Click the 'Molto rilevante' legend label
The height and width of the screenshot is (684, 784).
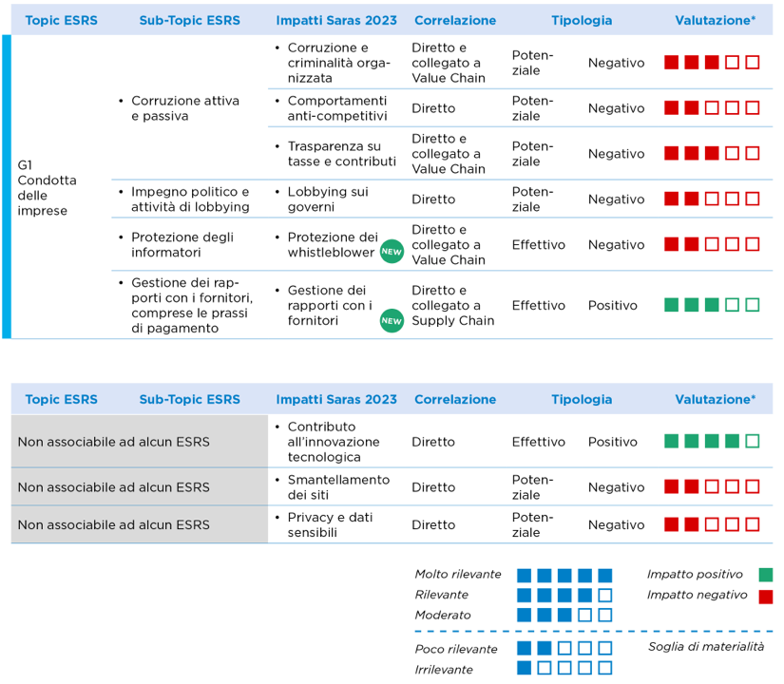click(x=458, y=575)
